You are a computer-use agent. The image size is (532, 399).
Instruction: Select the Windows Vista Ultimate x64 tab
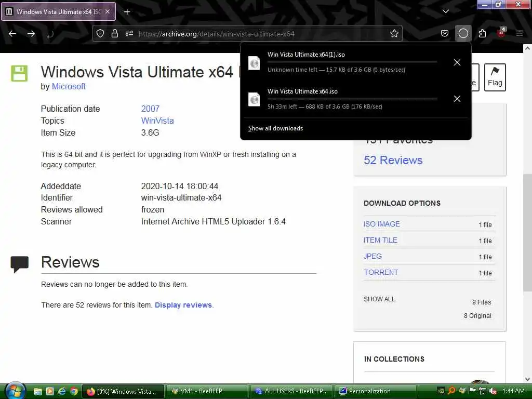pos(58,11)
